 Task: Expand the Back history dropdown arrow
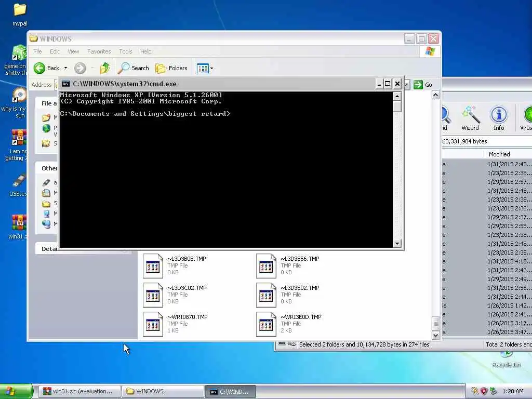(66, 68)
